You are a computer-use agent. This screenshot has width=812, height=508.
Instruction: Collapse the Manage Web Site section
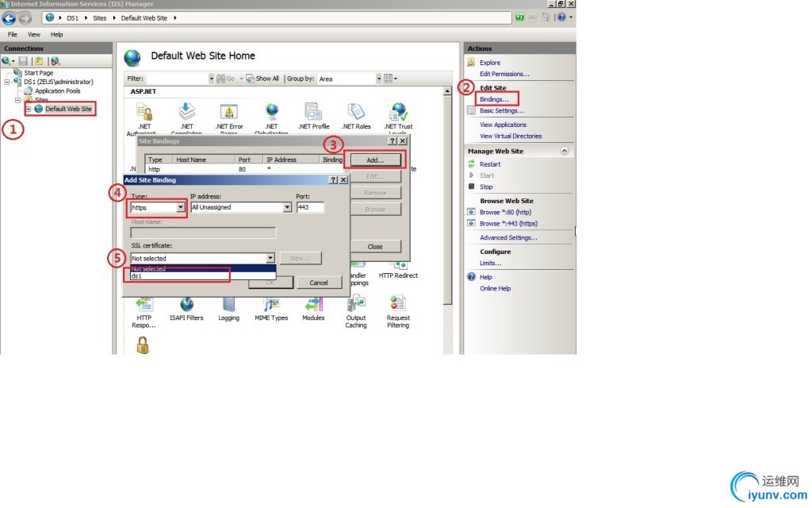[564, 151]
